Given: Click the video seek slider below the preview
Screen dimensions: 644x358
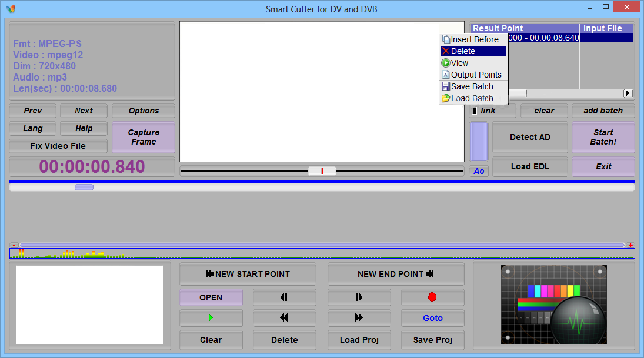Looking at the screenshot, I should click(x=322, y=170).
